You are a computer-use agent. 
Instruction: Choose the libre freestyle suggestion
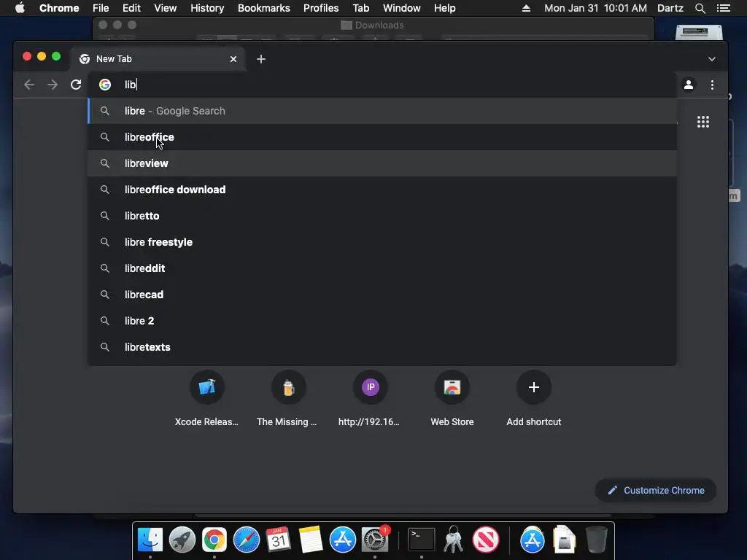(382, 242)
